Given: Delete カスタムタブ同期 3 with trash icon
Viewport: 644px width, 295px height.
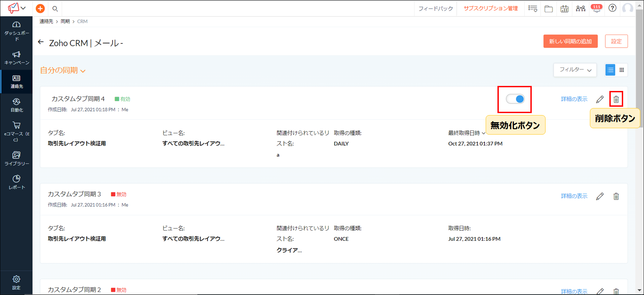Looking at the screenshot, I should [616, 196].
